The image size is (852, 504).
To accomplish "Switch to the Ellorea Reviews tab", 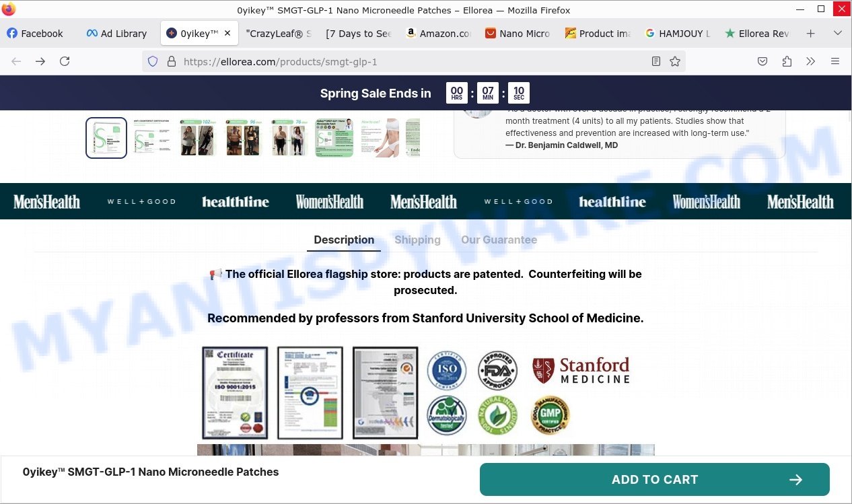I will click(x=756, y=33).
